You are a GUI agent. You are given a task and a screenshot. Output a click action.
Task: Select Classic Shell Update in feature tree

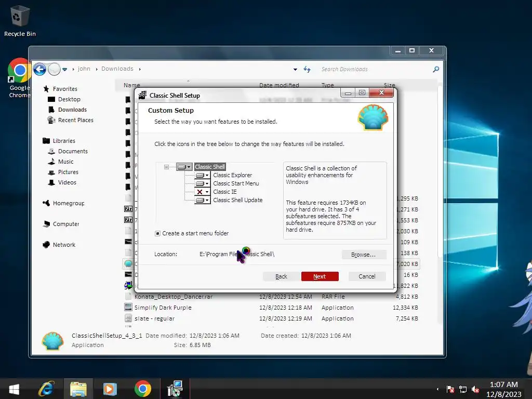237,200
